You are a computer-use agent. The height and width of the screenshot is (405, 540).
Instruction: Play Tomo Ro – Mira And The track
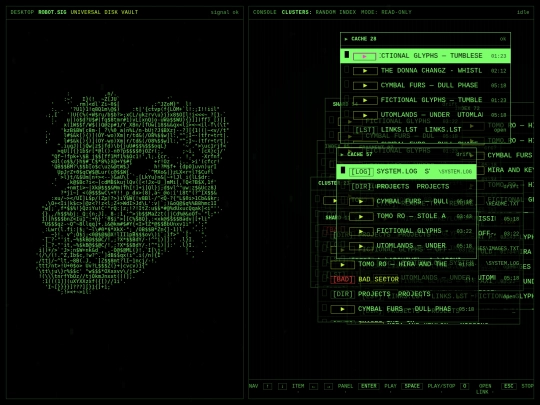pos(342,264)
